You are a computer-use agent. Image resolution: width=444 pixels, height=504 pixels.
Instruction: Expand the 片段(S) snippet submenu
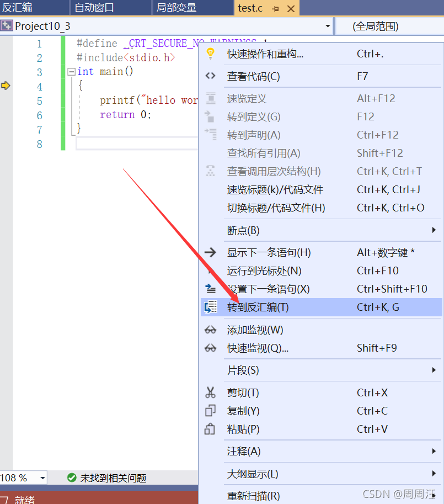pos(434,370)
